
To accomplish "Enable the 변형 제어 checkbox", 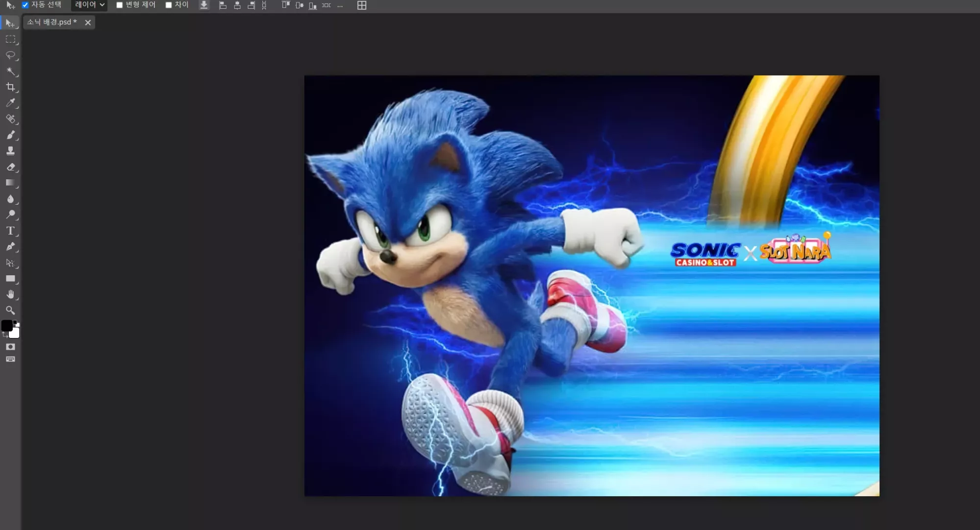I will [119, 5].
